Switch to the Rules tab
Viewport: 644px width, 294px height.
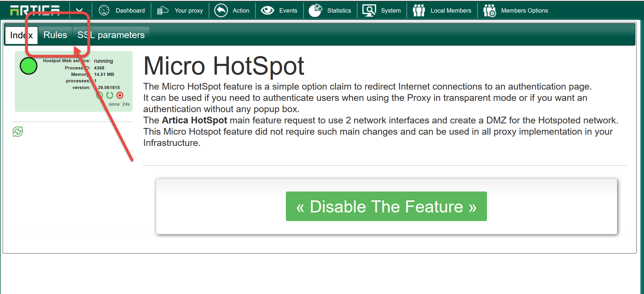55,35
